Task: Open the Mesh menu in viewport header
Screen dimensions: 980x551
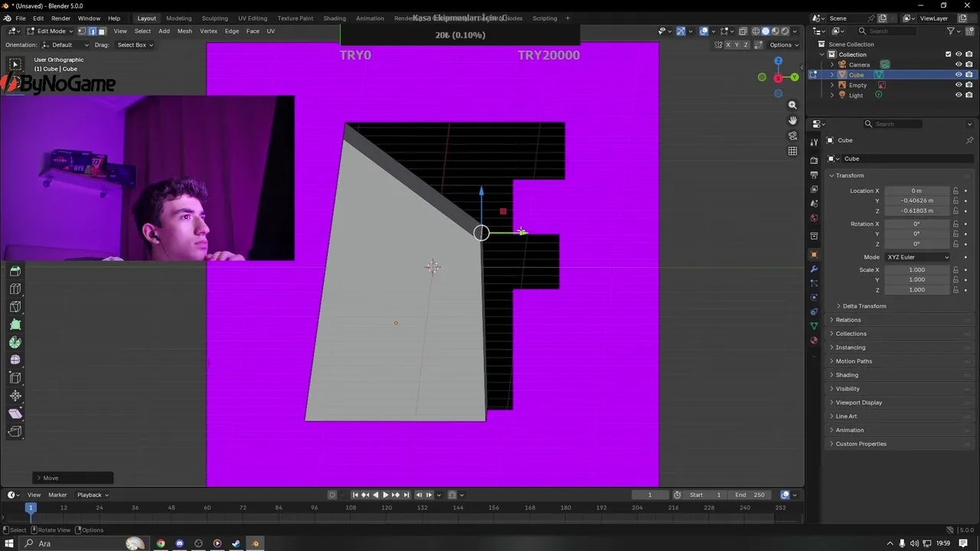Action: [x=185, y=31]
